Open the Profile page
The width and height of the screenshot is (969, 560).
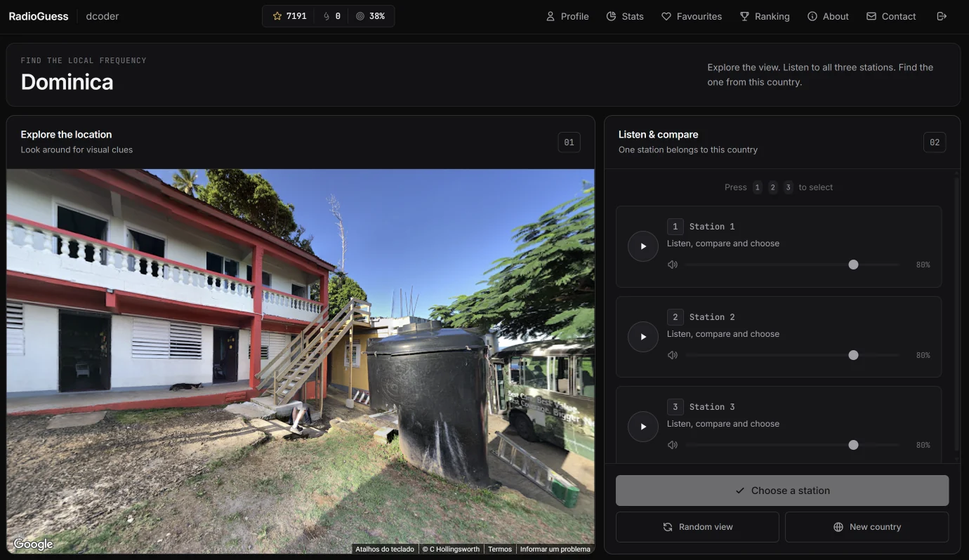point(567,16)
